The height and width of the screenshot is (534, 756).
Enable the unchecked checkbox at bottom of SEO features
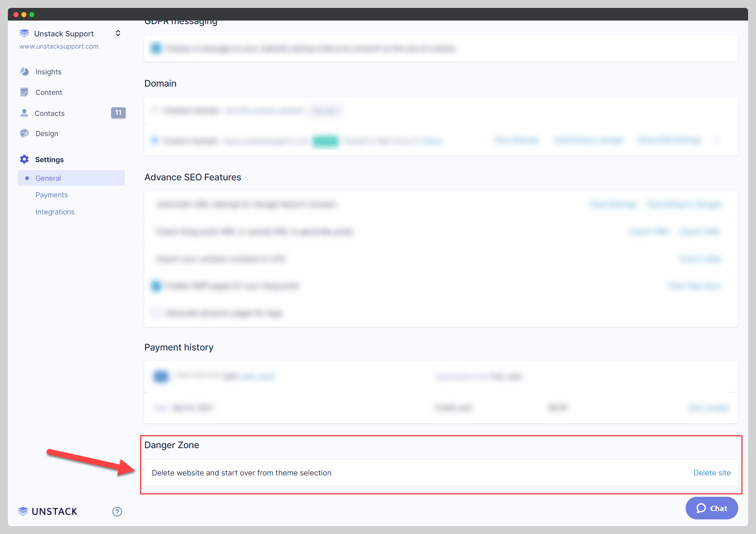coord(156,313)
